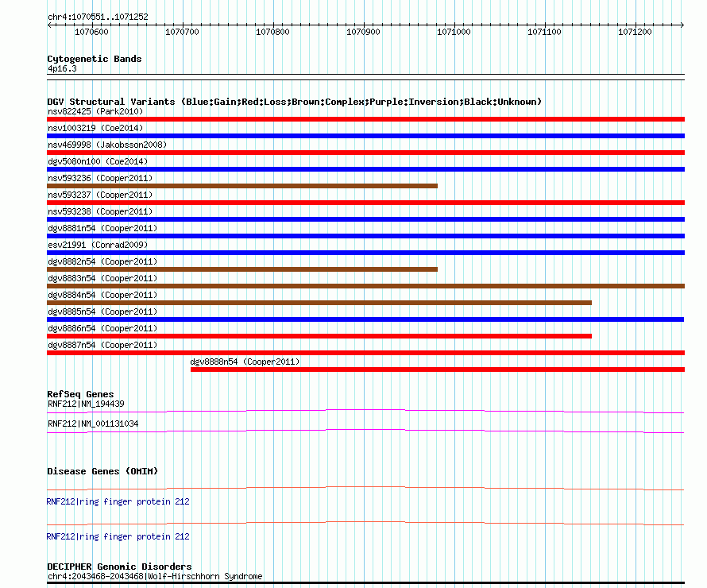Select the blue bar under nsv1003219
The width and height of the screenshot is (707, 588).
[x=365, y=136]
